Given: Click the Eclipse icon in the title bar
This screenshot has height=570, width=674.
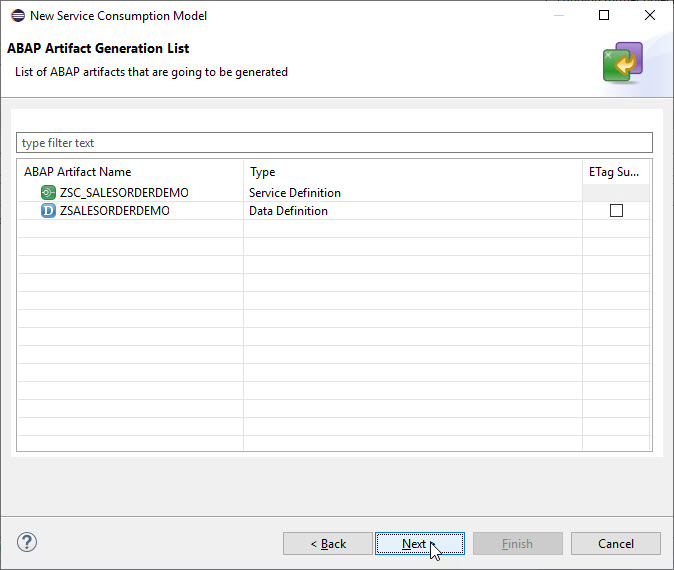Looking at the screenshot, I should 16,16.
